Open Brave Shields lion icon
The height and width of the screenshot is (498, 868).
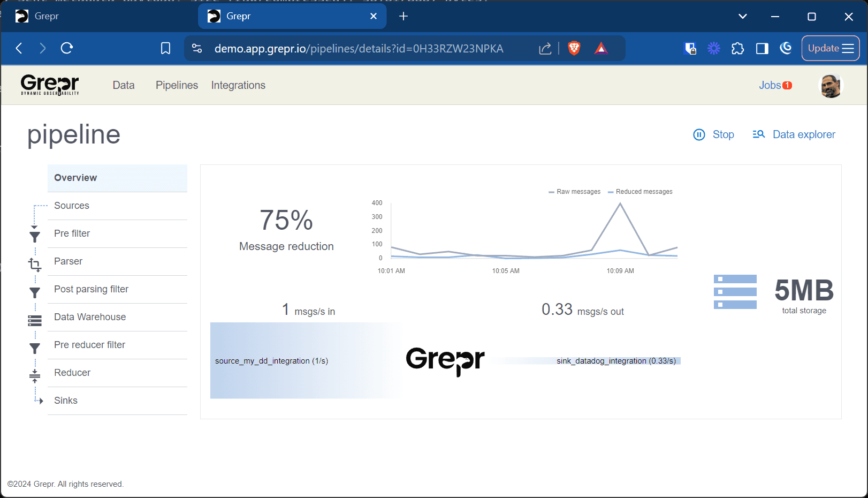click(574, 49)
